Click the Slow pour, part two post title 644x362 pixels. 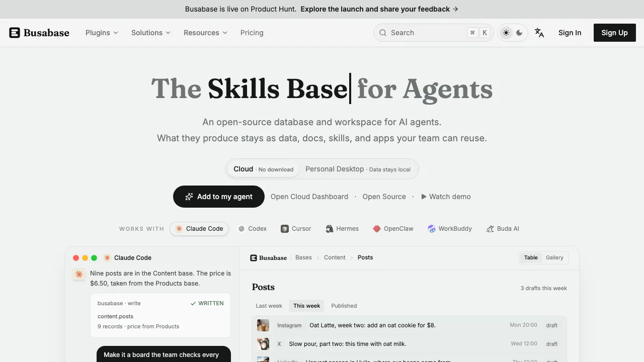pyautogui.click(x=348, y=344)
